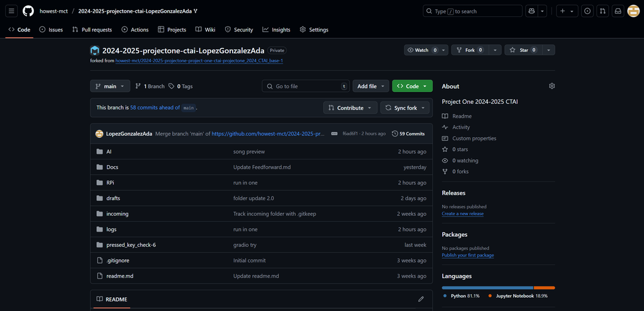Open the readme.md file

click(120, 276)
